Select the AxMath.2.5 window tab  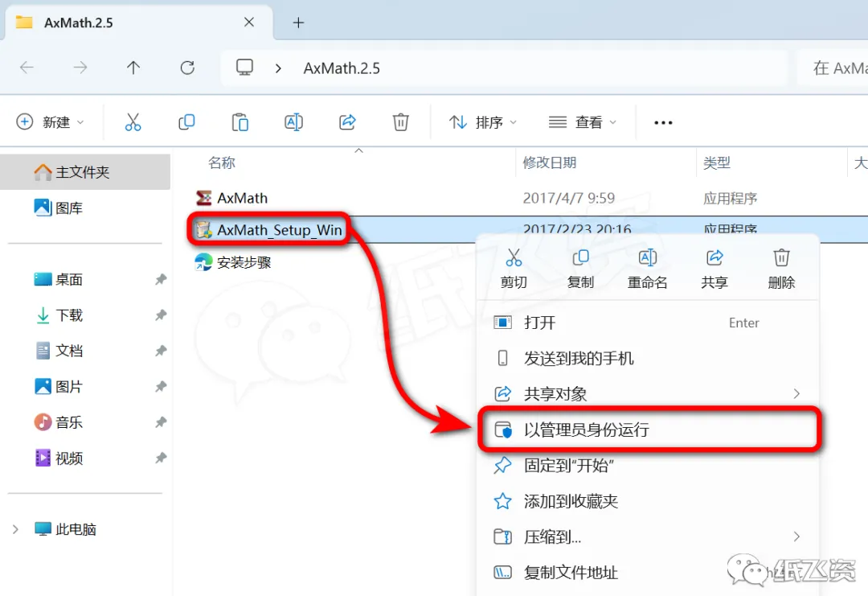(x=138, y=23)
